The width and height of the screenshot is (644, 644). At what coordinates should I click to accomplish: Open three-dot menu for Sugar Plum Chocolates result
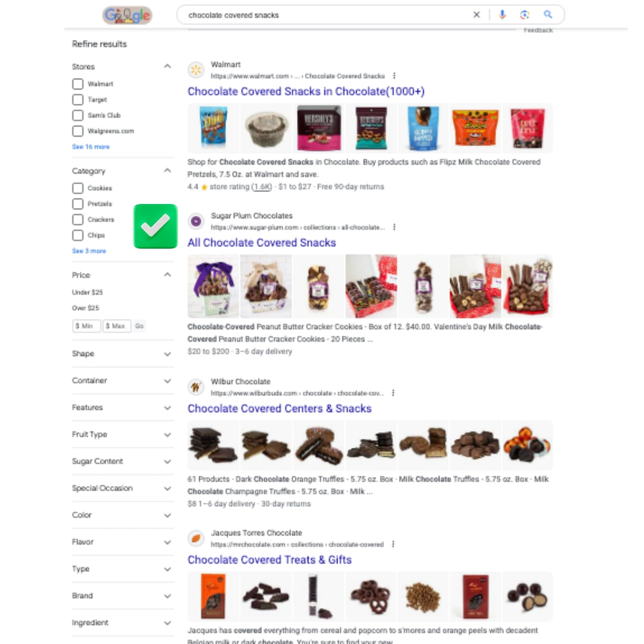click(x=394, y=227)
